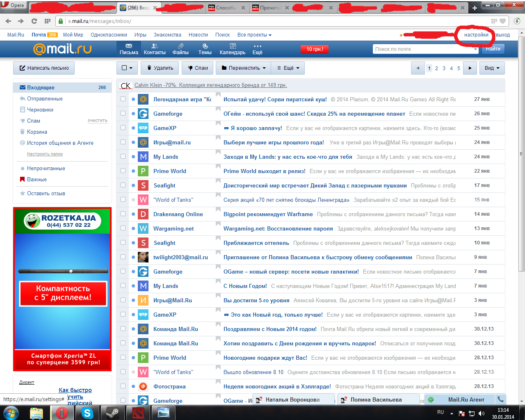Open the Mail.Ru Агент phone icon
Screen dimensions: 525x420
500,399
